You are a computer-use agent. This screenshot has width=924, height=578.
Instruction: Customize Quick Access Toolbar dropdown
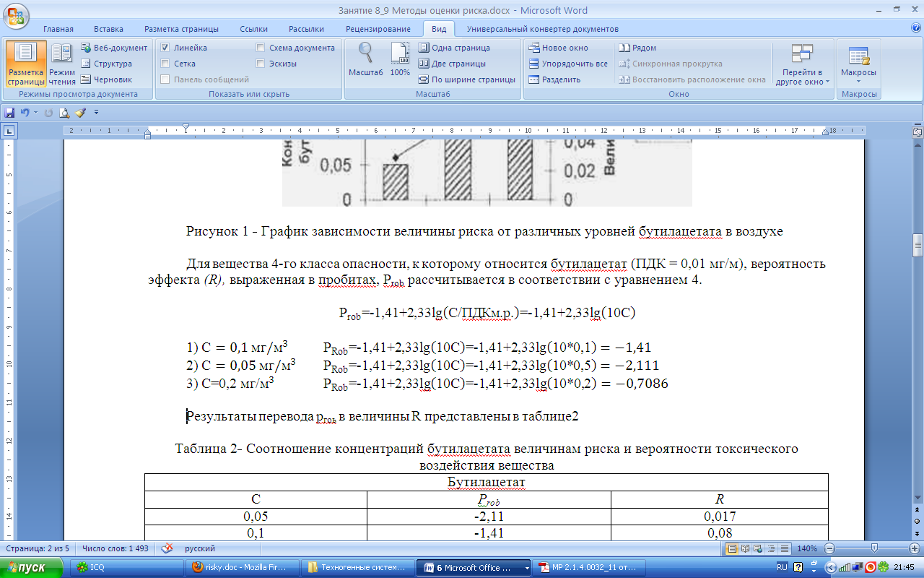click(x=96, y=113)
